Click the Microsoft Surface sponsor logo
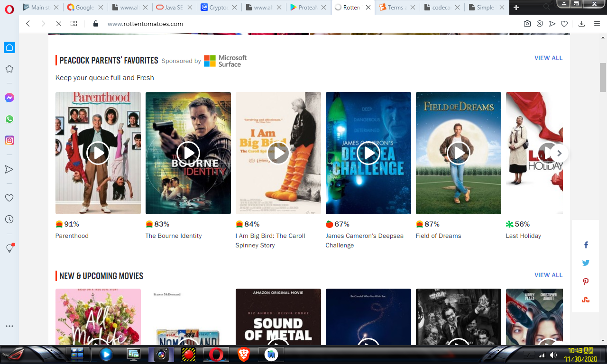This screenshot has height=364, width=607. pyautogui.click(x=225, y=61)
